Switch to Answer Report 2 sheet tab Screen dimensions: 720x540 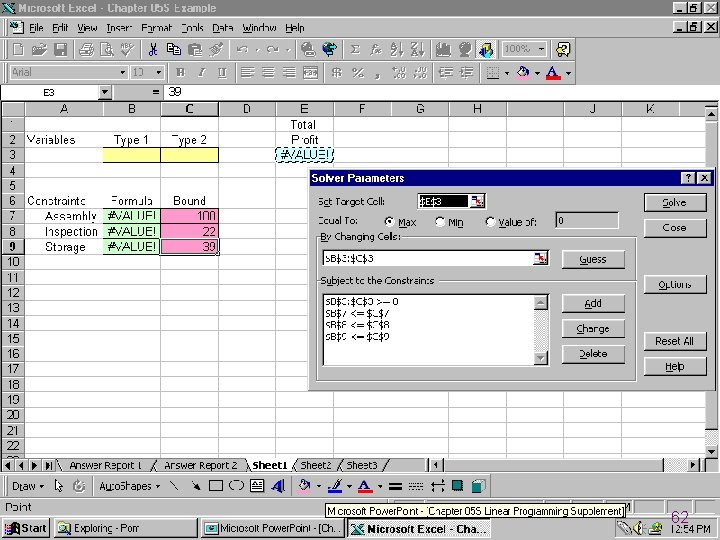201,466
